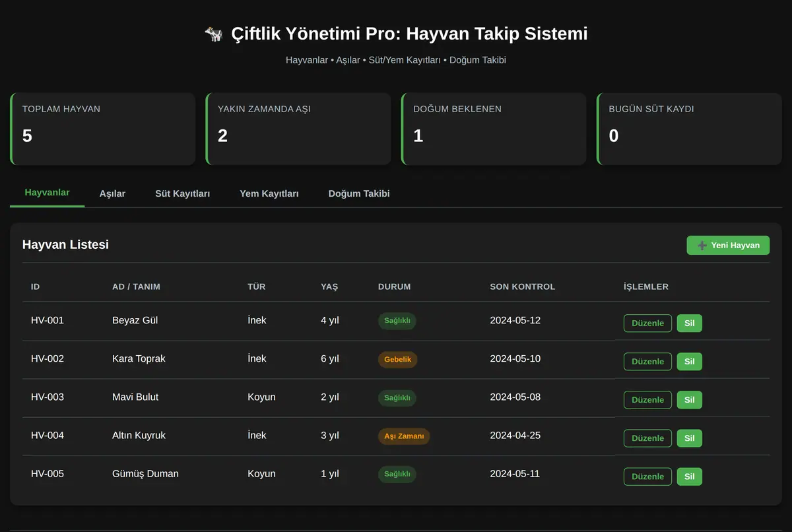Screen dimensions: 792x532
Task: Click the name Kara Toprak
Action: point(139,358)
